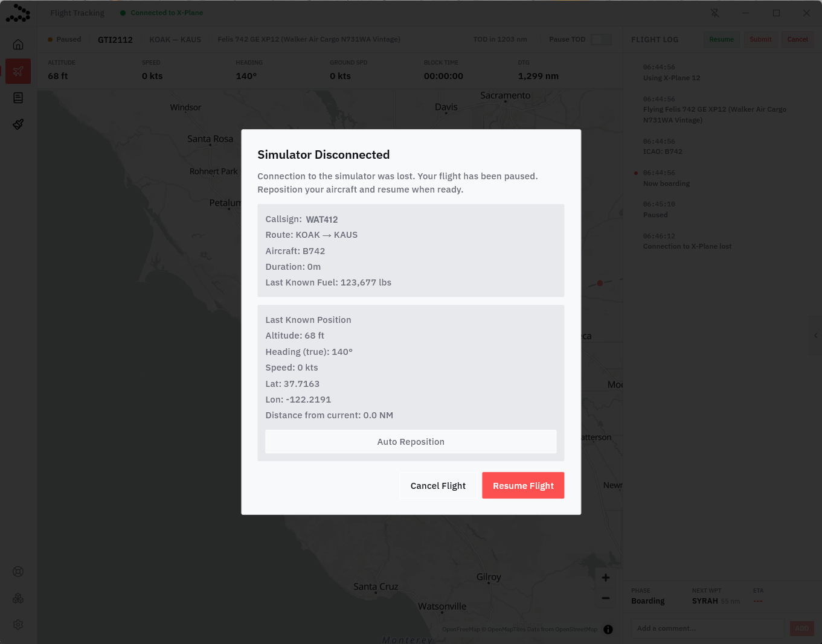Toggle the pin window icon
Screen dimensions: 822x644
[x=715, y=13]
